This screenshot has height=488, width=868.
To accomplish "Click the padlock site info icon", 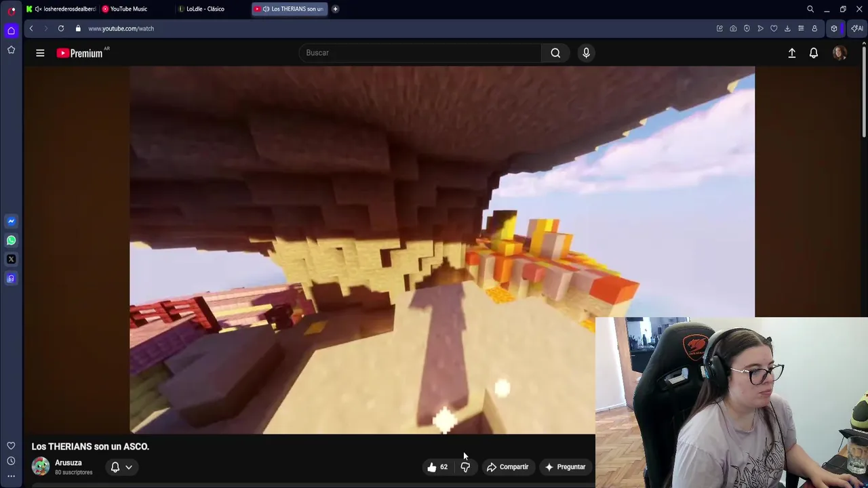I will pos(78,28).
